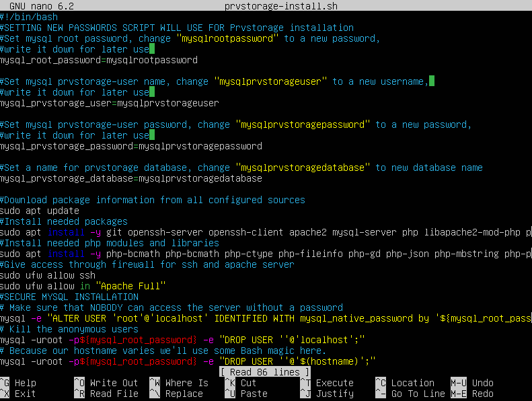Click the 'sudo ufw allow ssh' line
The height and width of the screenshot is (401, 532).
click(48, 275)
